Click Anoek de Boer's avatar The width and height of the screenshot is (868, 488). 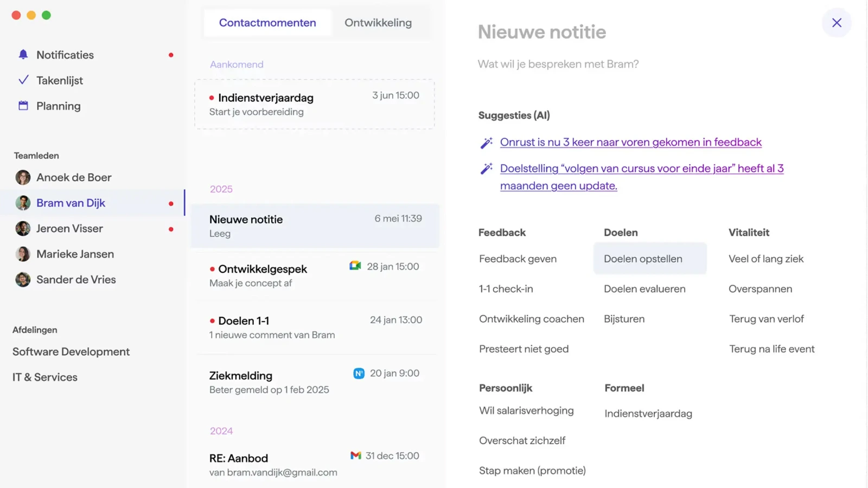23,177
